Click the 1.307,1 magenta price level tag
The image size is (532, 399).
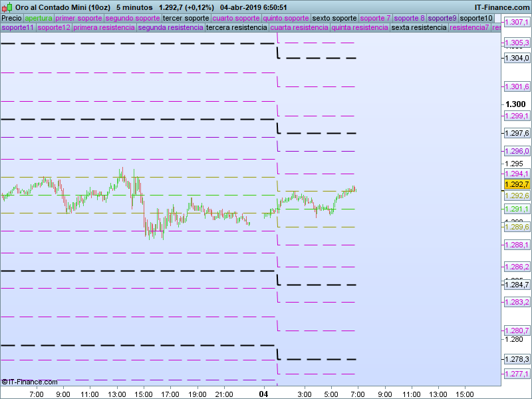pos(517,23)
